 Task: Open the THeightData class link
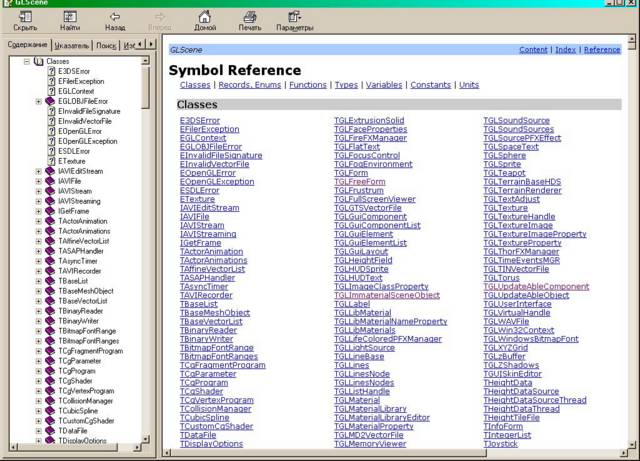pyautogui.click(x=508, y=383)
